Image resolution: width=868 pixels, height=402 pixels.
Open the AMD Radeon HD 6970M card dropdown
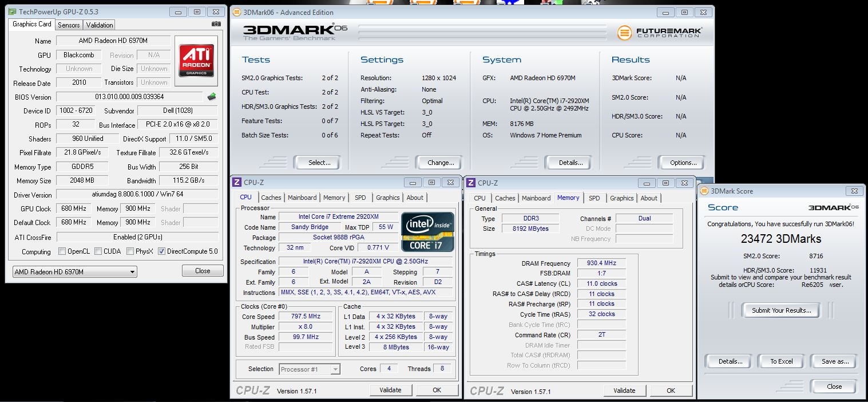tap(74, 272)
